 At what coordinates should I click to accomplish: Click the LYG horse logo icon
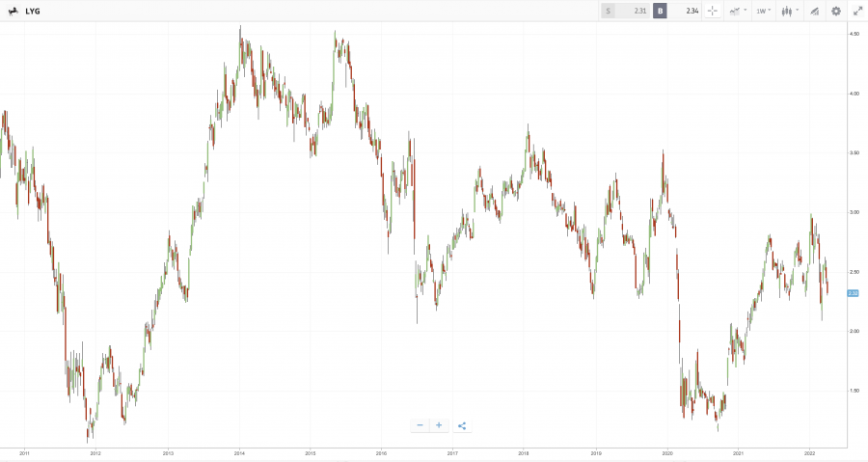[12, 11]
